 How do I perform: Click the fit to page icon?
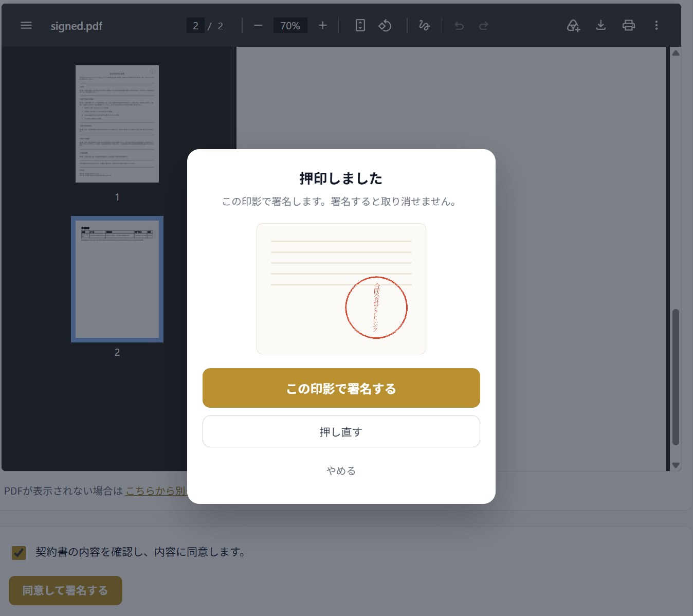(x=360, y=25)
